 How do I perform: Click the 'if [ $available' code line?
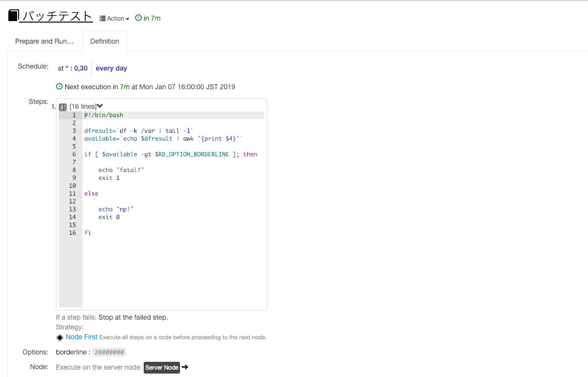pos(171,154)
